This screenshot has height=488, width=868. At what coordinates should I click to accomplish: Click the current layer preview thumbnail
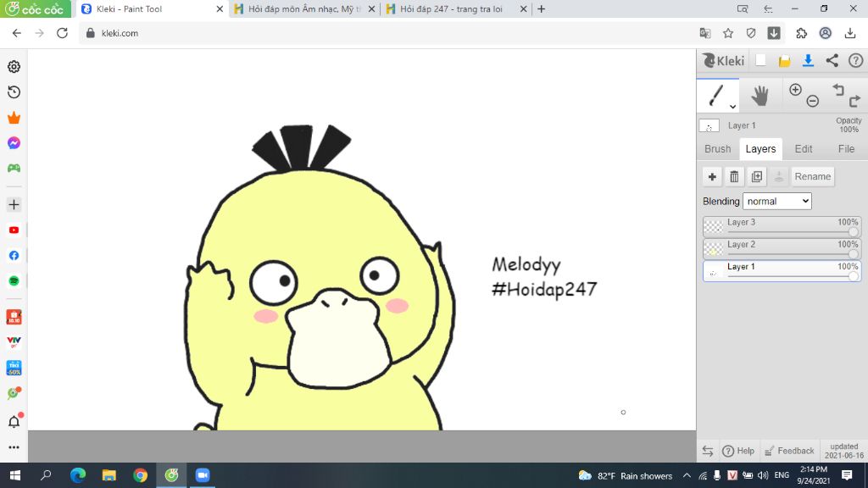pyautogui.click(x=709, y=125)
